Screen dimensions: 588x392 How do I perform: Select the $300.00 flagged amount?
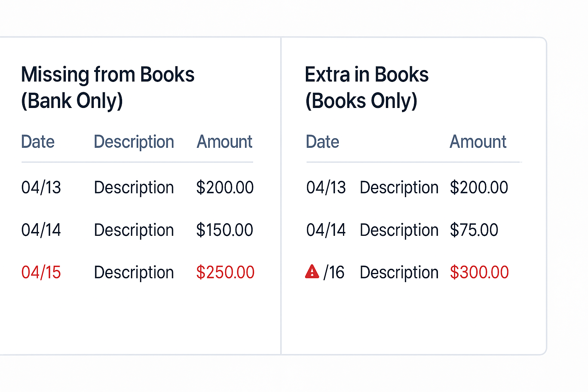[479, 272]
